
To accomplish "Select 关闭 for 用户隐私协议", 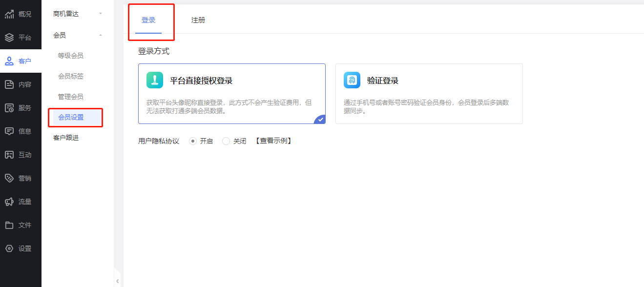I will click(x=226, y=141).
